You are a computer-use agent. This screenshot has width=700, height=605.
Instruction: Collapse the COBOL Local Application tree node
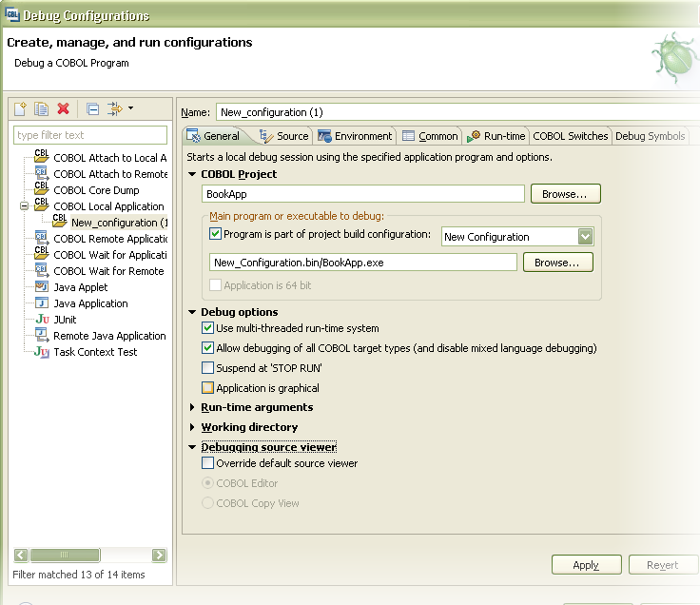(x=24, y=205)
